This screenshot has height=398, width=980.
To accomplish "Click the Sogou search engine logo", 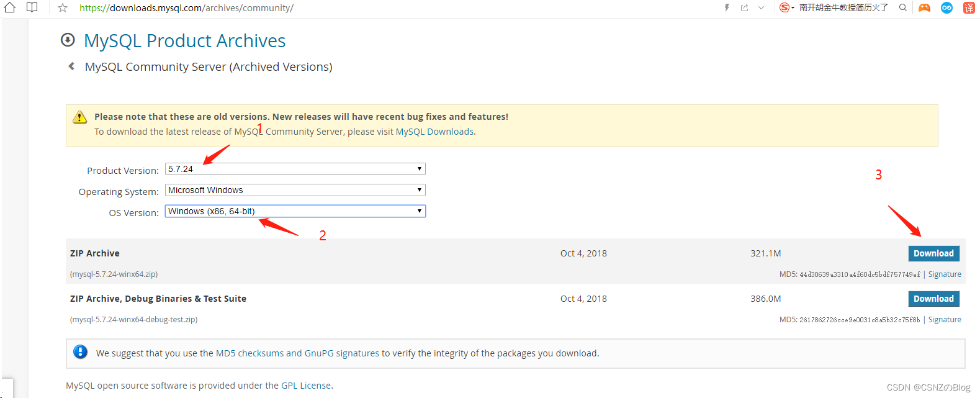I will [x=784, y=7].
